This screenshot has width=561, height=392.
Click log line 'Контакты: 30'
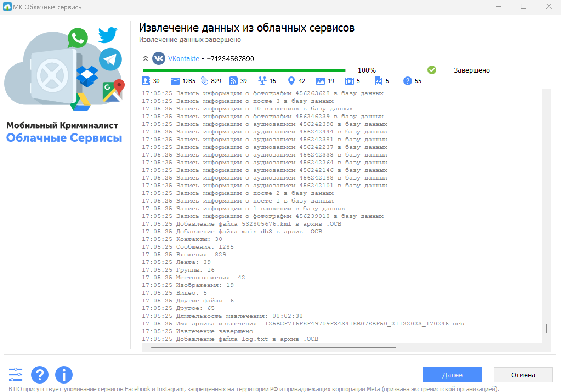pyautogui.click(x=182, y=239)
